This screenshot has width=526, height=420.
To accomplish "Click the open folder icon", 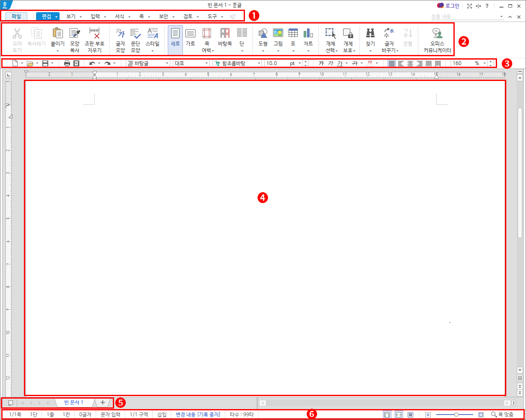I will point(30,63).
